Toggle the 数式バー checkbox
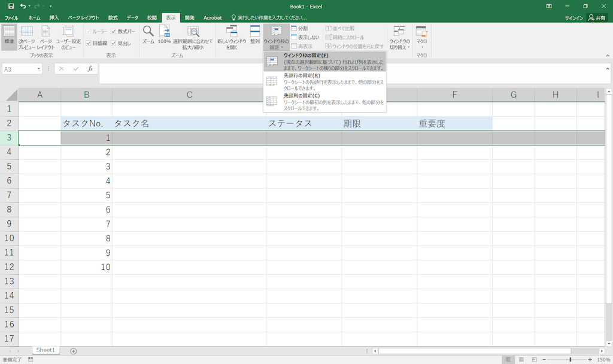Viewport: 613px width, 364px height. tap(123, 31)
